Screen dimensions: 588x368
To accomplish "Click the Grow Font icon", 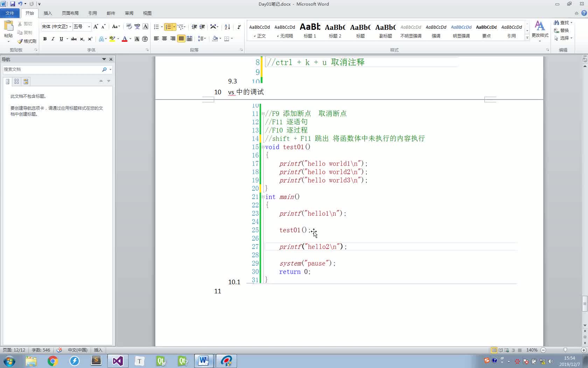I will click(96, 27).
